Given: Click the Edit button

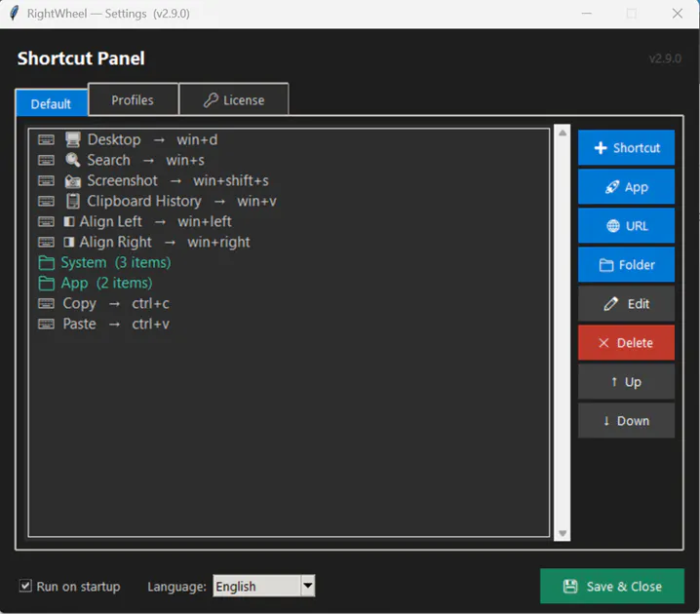Looking at the screenshot, I should tap(626, 304).
